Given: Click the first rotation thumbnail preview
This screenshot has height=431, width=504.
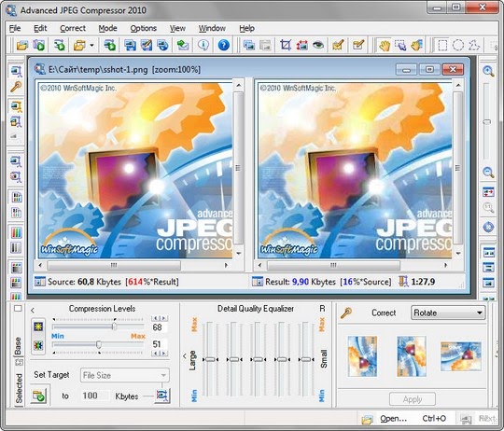Looking at the screenshot, I should 362,356.
